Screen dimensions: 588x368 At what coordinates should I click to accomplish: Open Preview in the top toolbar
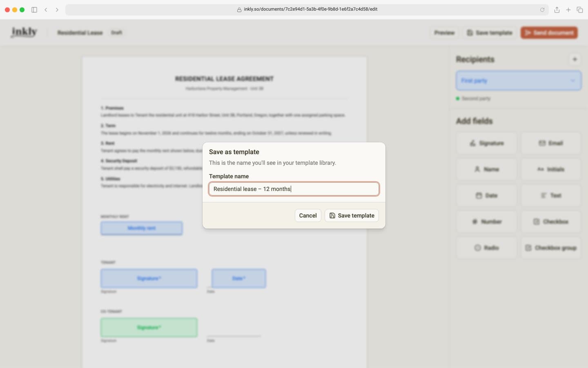[444, 33]
